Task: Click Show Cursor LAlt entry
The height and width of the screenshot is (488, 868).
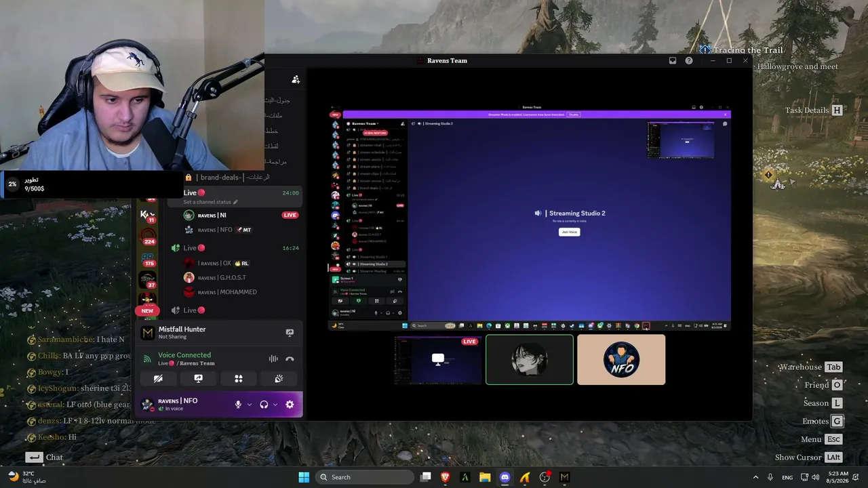Action: click(x=809, y=457)
